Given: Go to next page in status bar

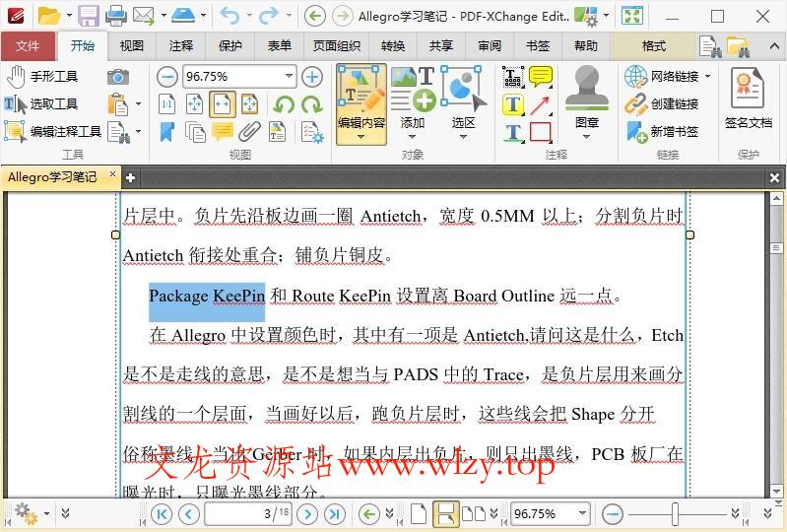Looking at the screenshot, I should 307,514.
